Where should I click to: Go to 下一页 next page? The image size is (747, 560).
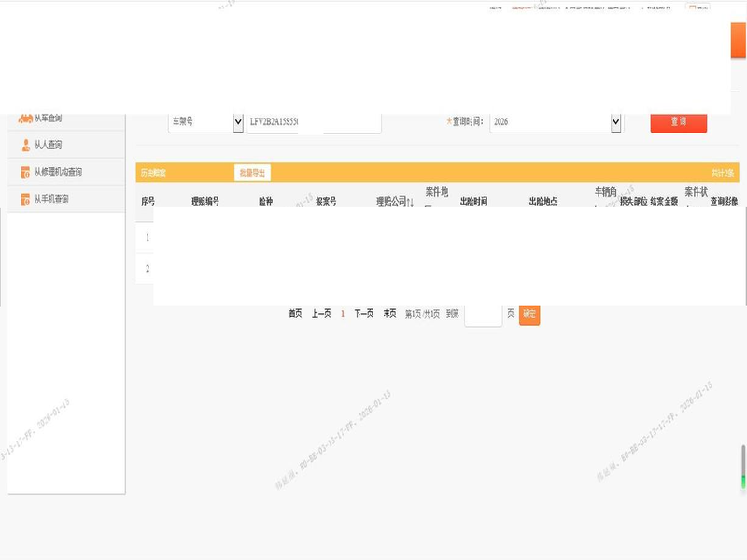pos(364,315)
